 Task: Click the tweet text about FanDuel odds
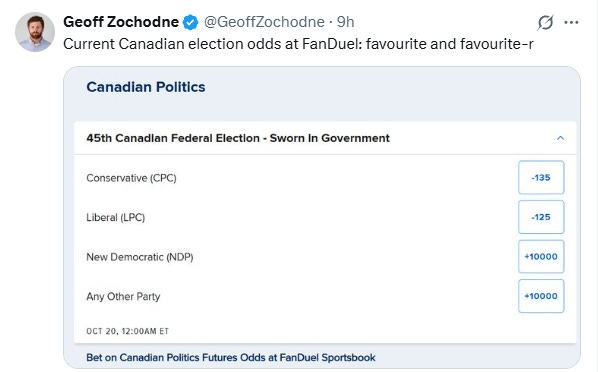pyautogui.click(x=298, y=44)
